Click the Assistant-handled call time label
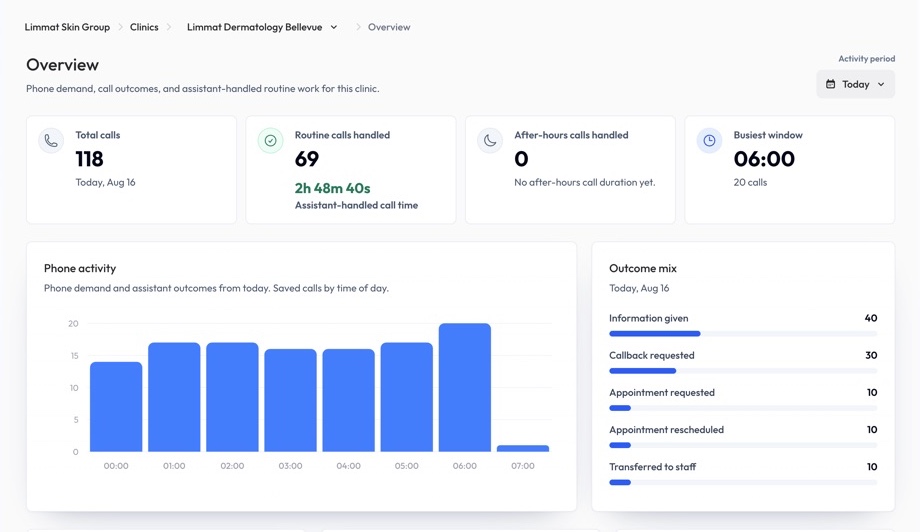Viewport: 920px width, 532px height. click(x=356, y=205)
